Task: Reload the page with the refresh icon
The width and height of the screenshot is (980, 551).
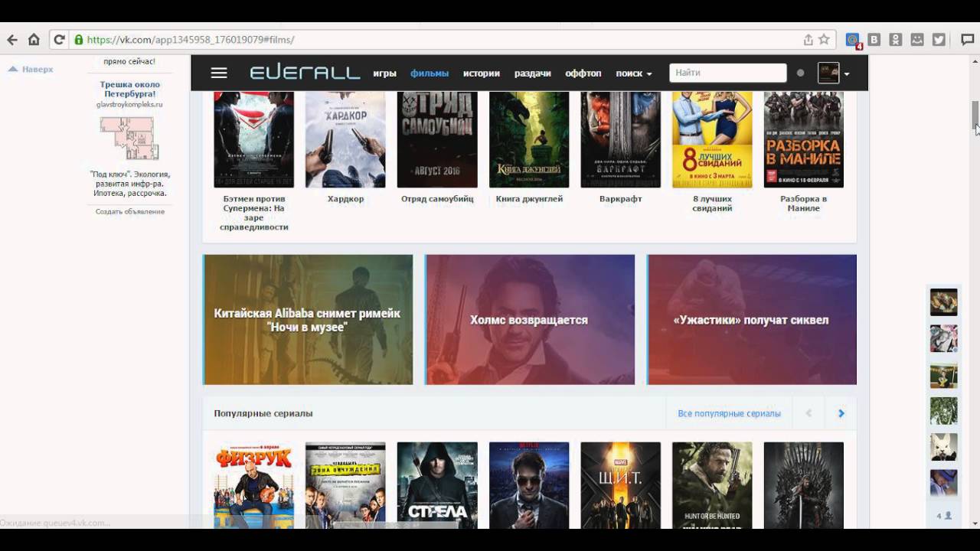Action: [x=59, y=40]
